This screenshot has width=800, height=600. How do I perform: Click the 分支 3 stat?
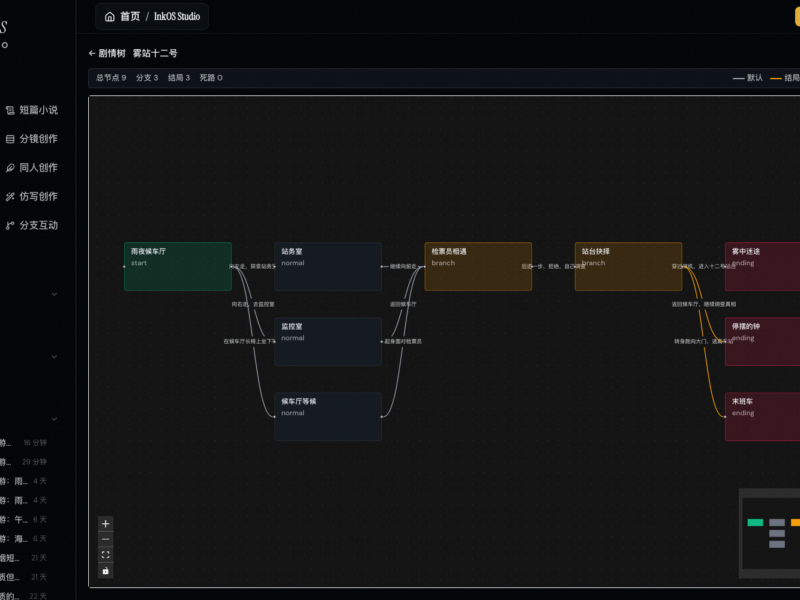(x=147, y=78)
